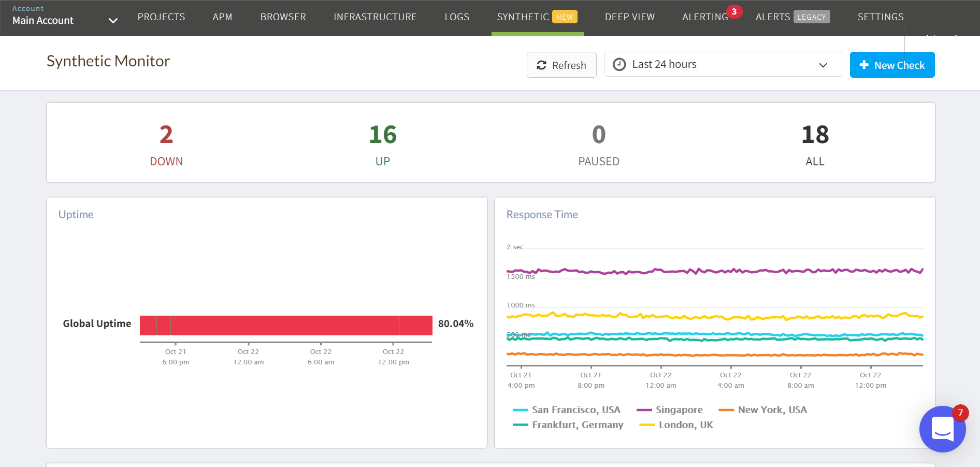Switch to the APM section
The image size is (980, 467).
point(222,17)
